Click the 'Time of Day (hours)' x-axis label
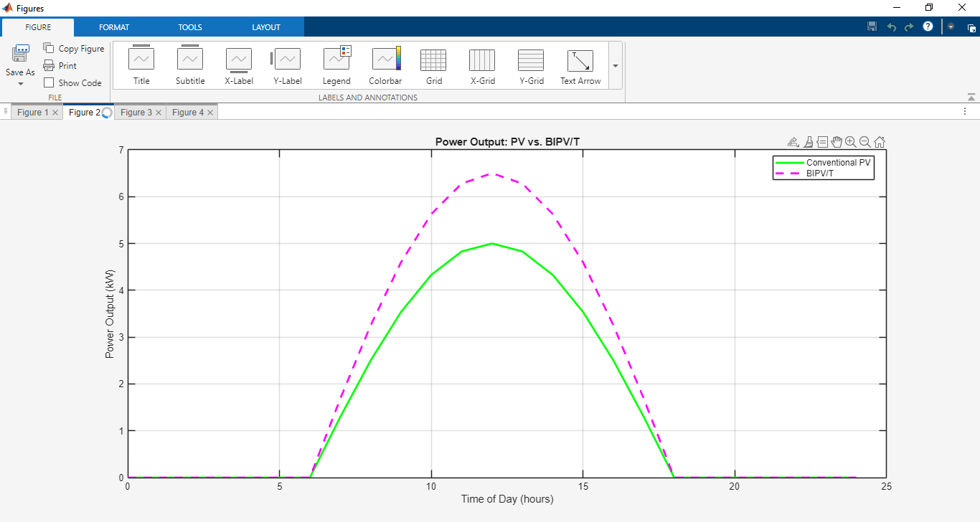980x522 pixels. [507, 499]
